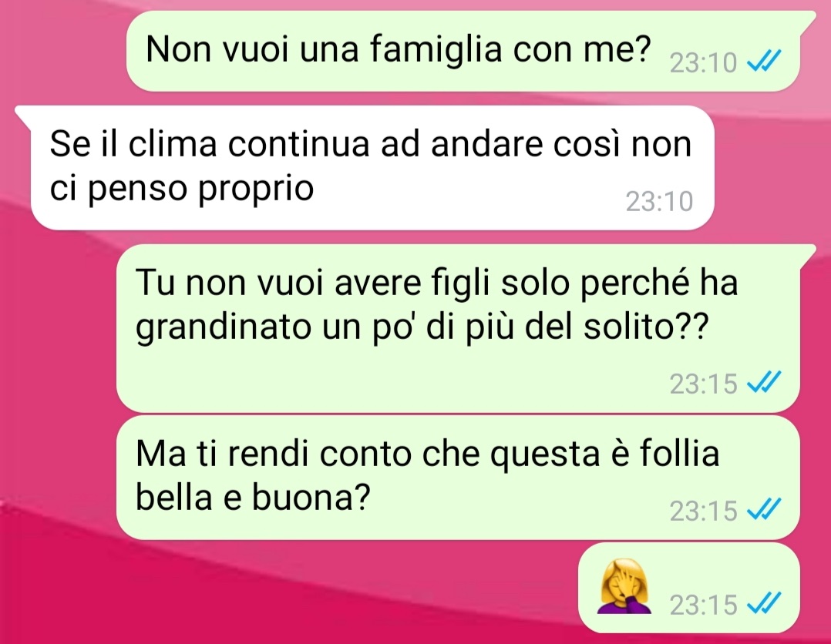Tap blue checkmarks on 'grandinato' message

764,382
